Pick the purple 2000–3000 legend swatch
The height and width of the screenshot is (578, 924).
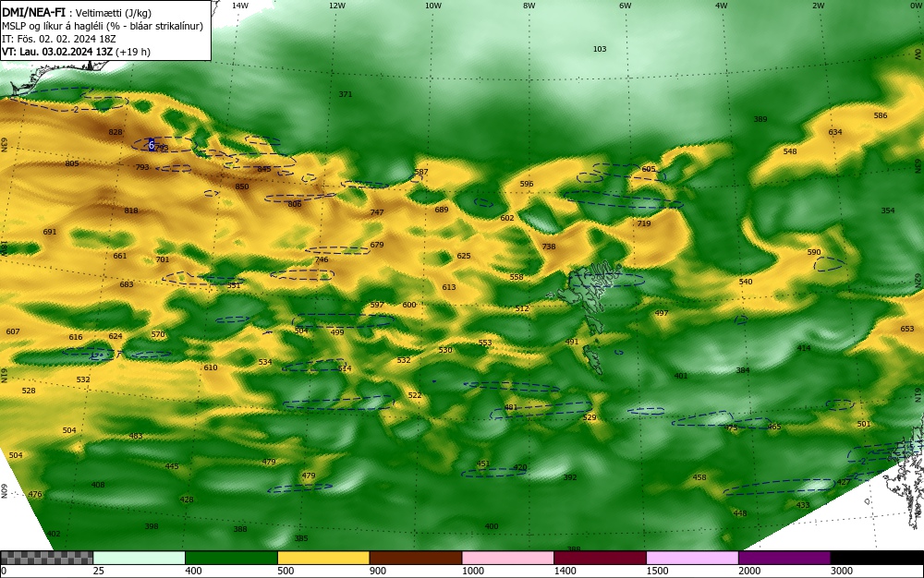[784, 558]
